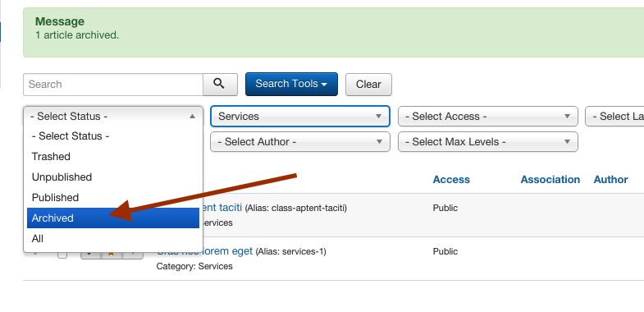Screen dimensions: 644x312
Task: Pick Unpublished from the status options
Action: coord(113,177)
